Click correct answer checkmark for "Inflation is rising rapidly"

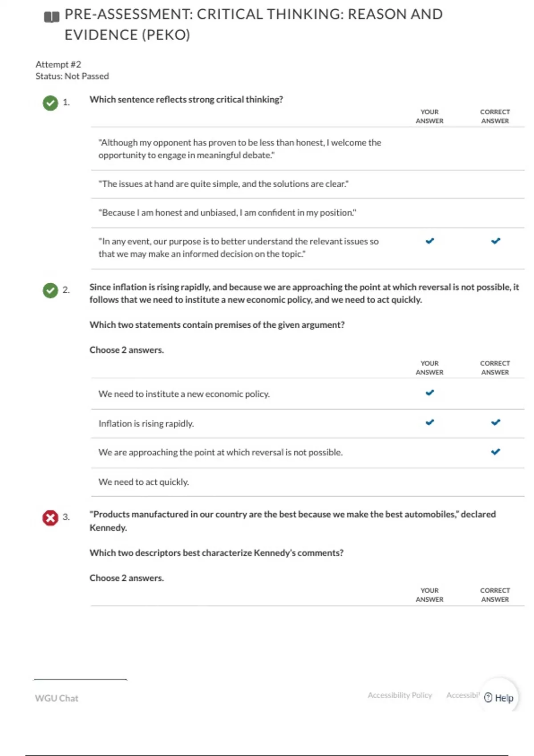[x=495, y=422]
